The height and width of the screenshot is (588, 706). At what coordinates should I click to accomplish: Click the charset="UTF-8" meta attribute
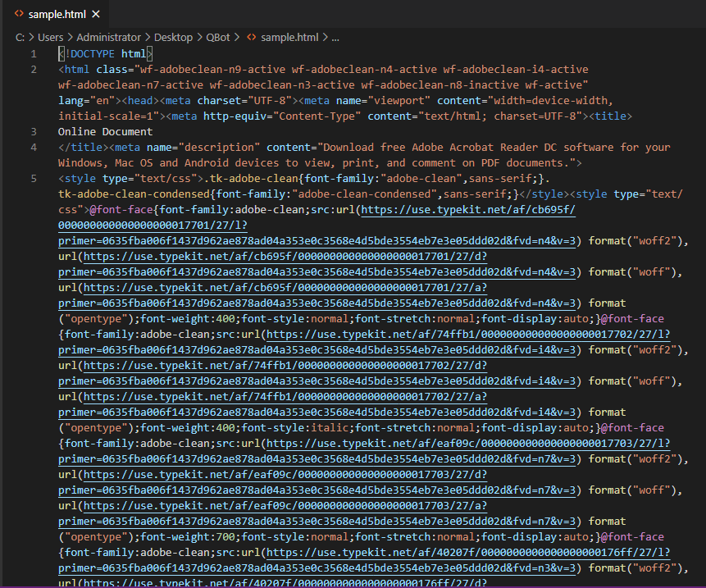point(244,100)
